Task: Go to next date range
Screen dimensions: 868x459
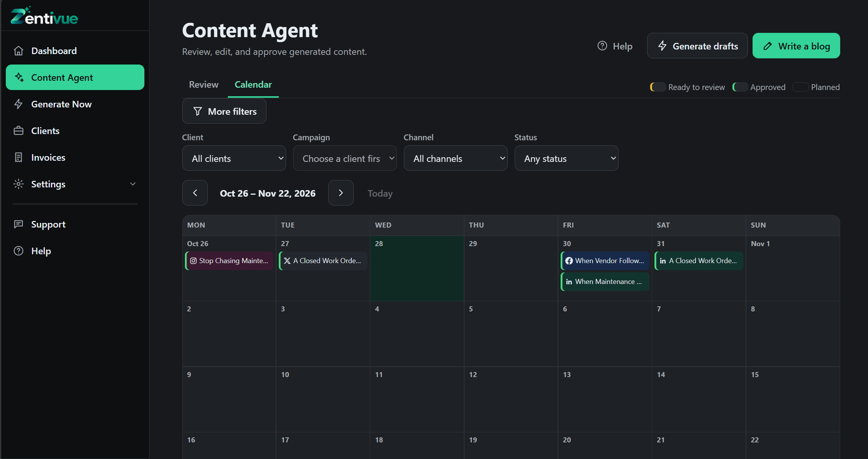Action: (341, 193)
